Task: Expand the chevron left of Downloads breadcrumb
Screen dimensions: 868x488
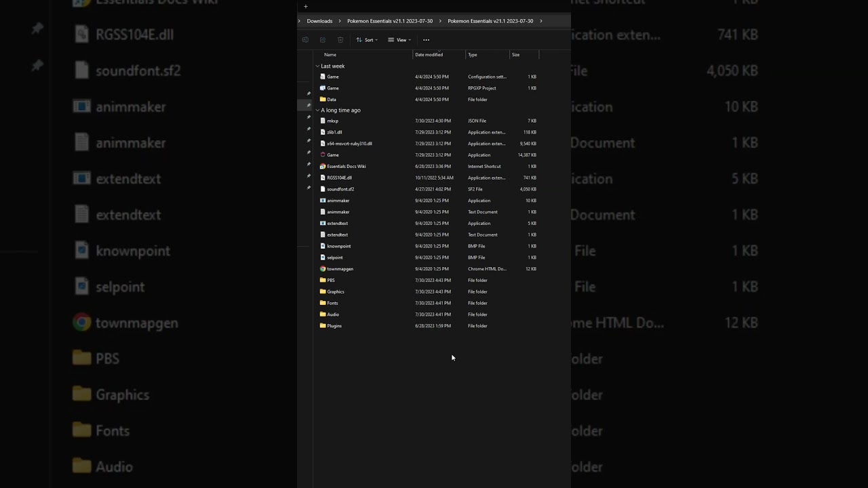Action: point(299,21)
